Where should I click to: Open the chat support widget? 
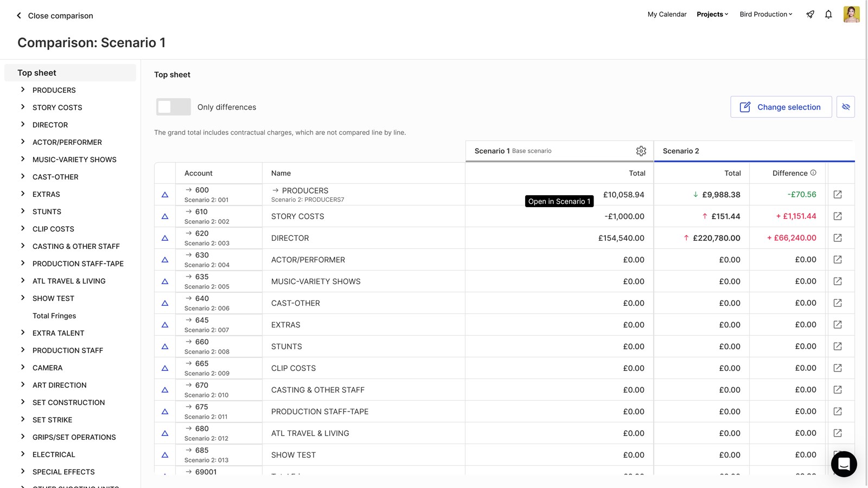pos(844,464)
